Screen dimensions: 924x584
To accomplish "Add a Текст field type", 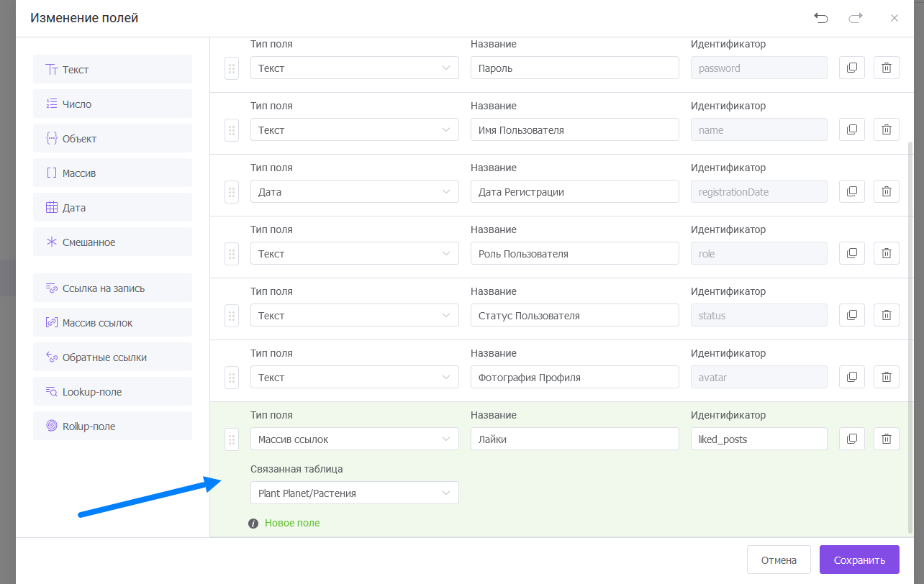I will tap(112, 69).
